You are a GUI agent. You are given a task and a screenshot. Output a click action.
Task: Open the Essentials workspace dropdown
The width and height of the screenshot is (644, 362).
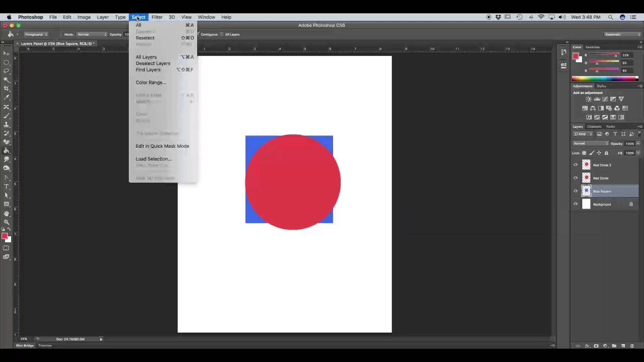click(x=623, y=34)
